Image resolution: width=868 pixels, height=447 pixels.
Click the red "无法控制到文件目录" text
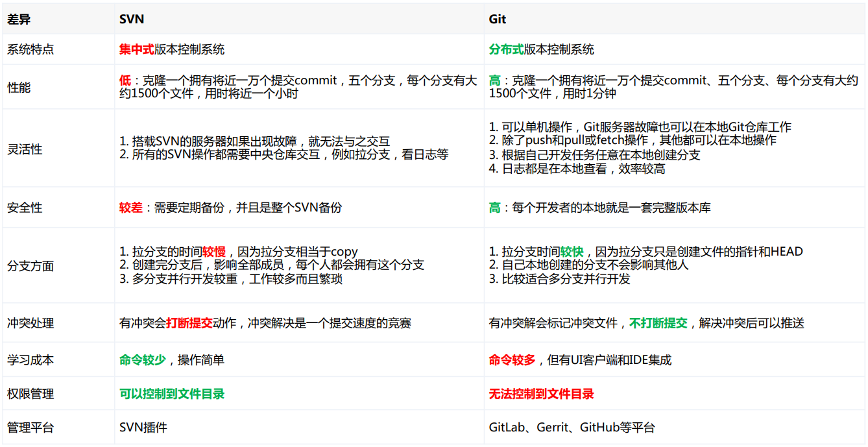click(x=541, y=394)
